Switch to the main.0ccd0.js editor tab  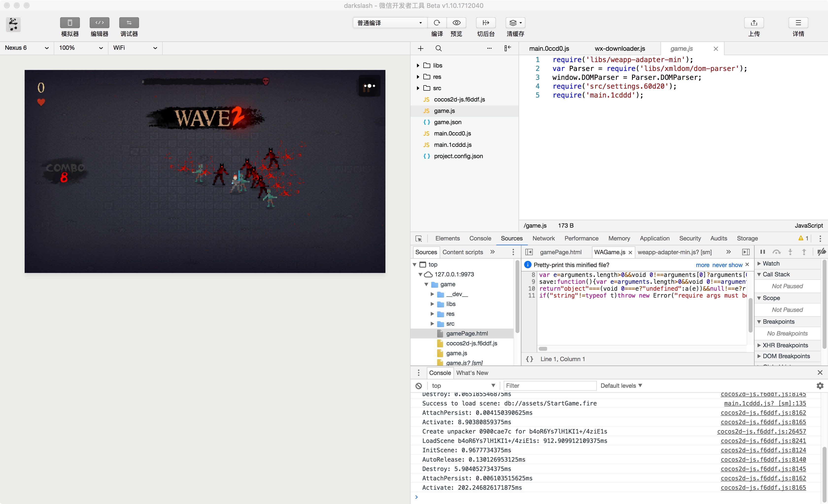[x=549, y=49]
